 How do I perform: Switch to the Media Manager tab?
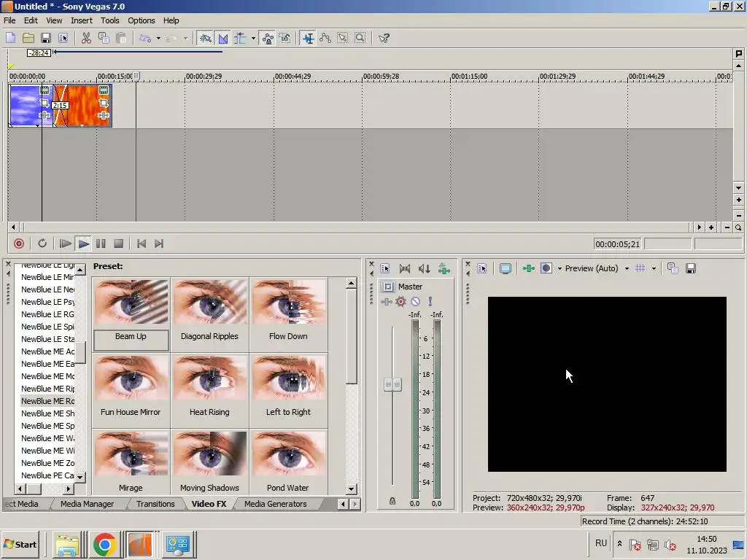tap(88, 504)
